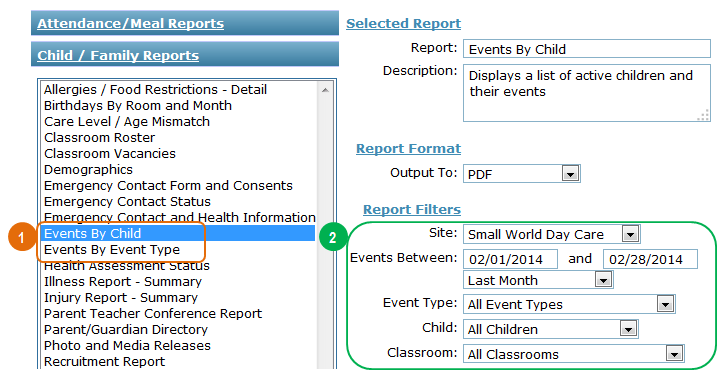Select Recruitment Report
Viewport: 718px width, 376px height.
point(104,362)
